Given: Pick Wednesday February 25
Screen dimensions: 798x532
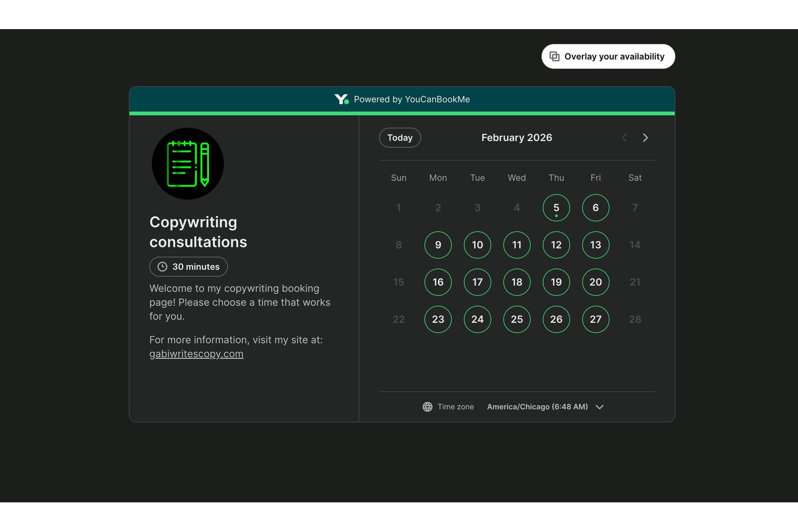Looking at the screenshot, I should (x=517, y=319).
